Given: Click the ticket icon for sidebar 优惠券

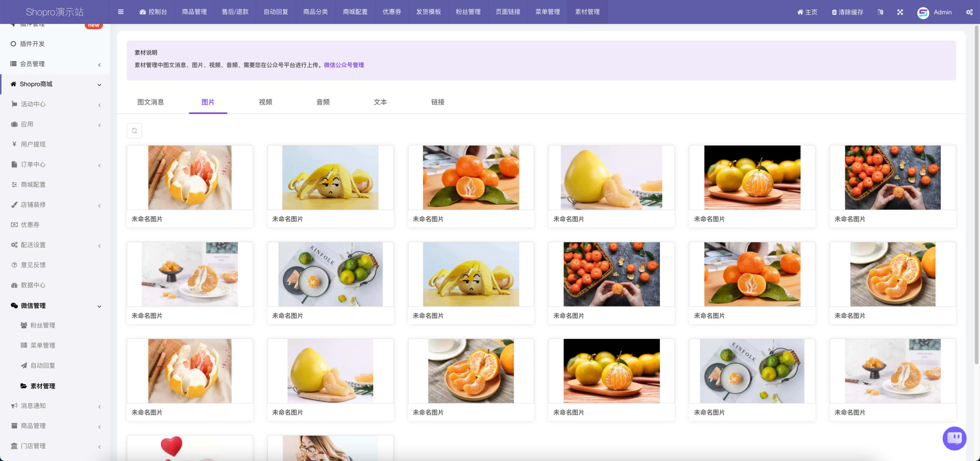Looking at the screenshot, I should coord(14,225).
